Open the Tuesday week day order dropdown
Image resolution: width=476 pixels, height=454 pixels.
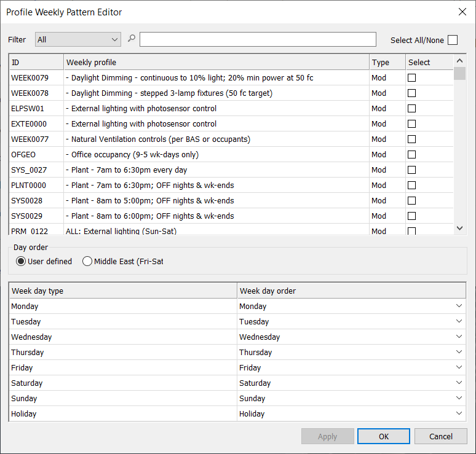(x=459, y=321)
